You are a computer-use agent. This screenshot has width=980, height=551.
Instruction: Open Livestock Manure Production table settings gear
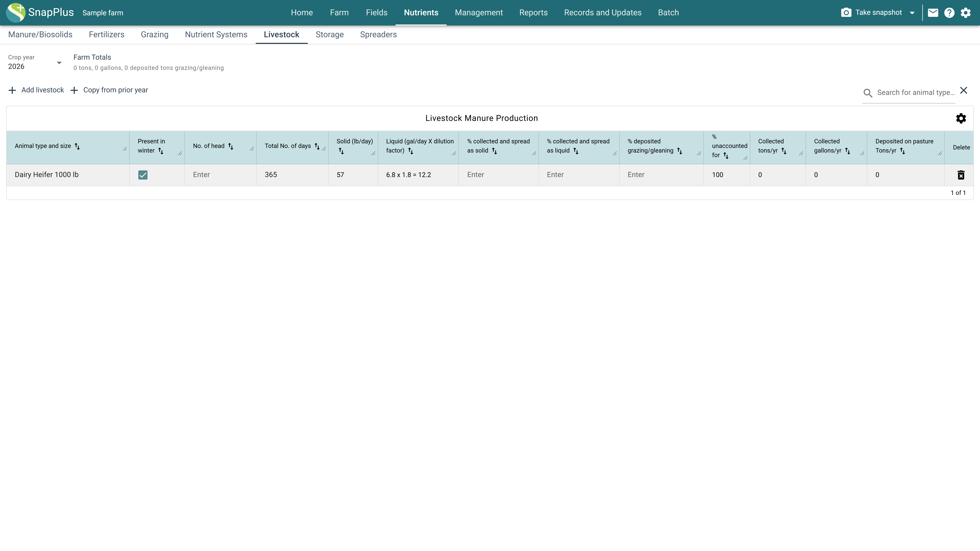(x=961, y=118)
